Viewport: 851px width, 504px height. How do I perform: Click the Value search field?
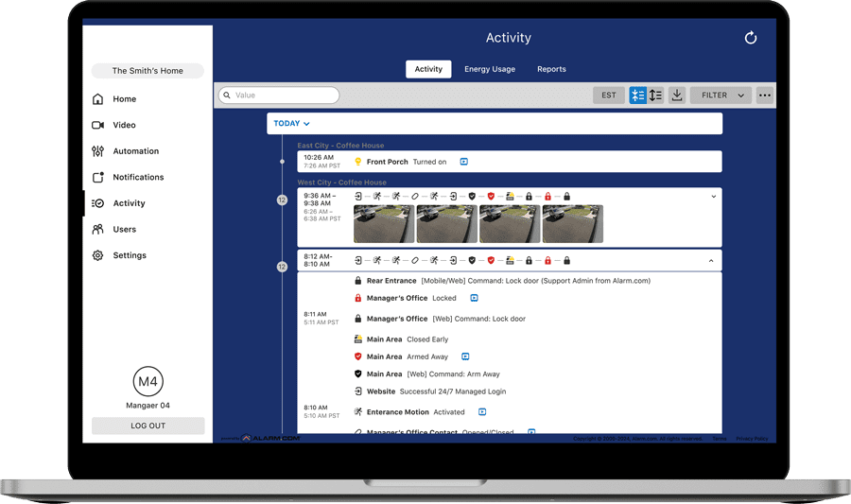[x=279, y=96]
